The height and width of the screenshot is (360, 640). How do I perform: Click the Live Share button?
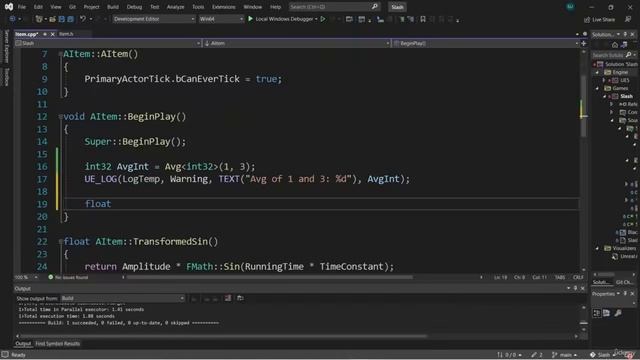599,20
